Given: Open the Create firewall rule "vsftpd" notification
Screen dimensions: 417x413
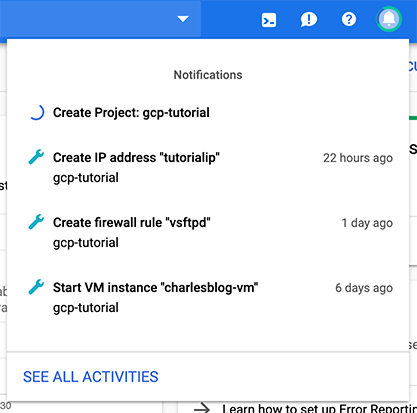Looking at the screenshot, I should 208,232.
